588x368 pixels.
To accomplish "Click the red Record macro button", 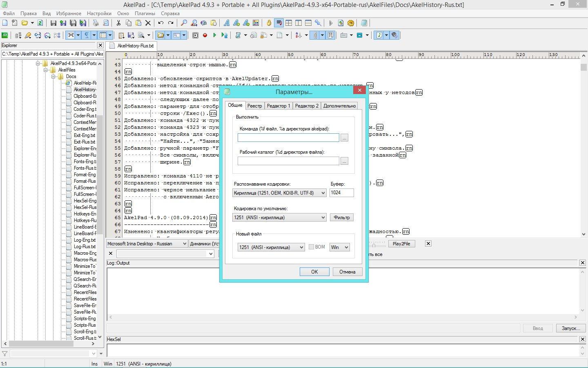I will pyautogui.click(x=205, y=36).
